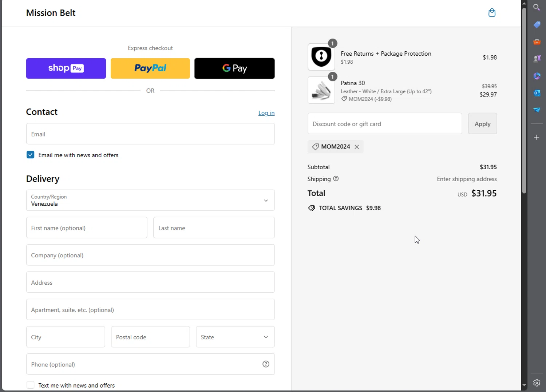Uncheck Email me with news and offers
The width and height of the screenshot is (546, 392).
click(x=31, y=155)
